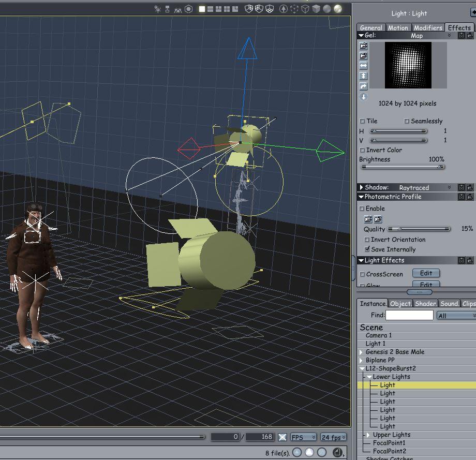The image size is (476, 460).
Task: Collapse Photometric Profile section
Action: click(x=361, y=197)
